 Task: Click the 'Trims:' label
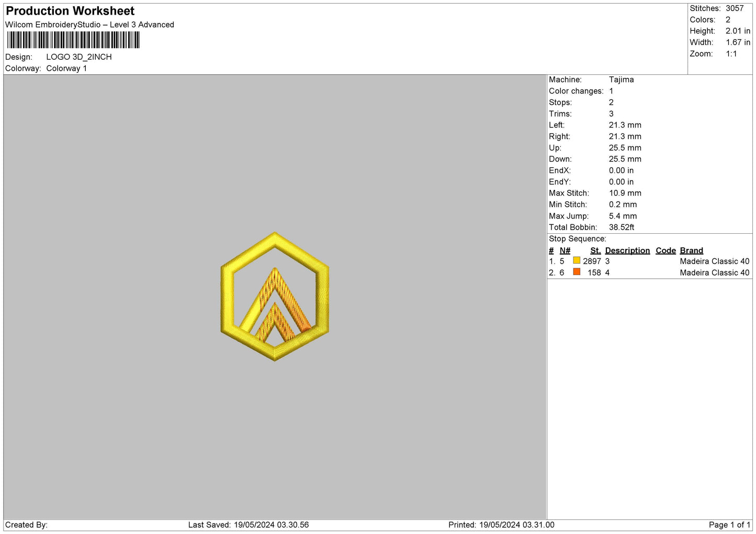560,114
